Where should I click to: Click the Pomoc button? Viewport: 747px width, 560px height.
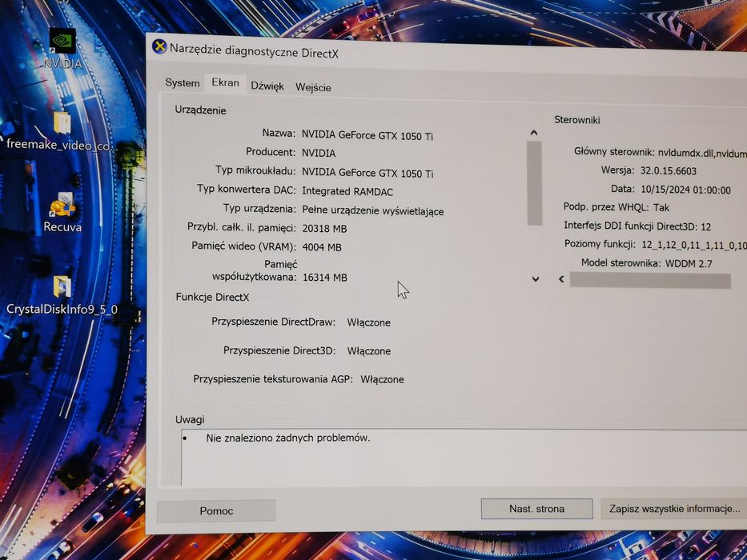(x=216, y=511)
